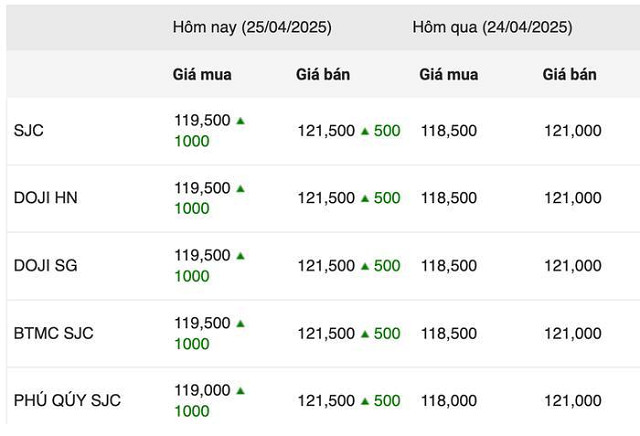Click DOJI SG yesterday's buy price 118,500
This screenshot has height=436, width=640.
click(449, 266)
